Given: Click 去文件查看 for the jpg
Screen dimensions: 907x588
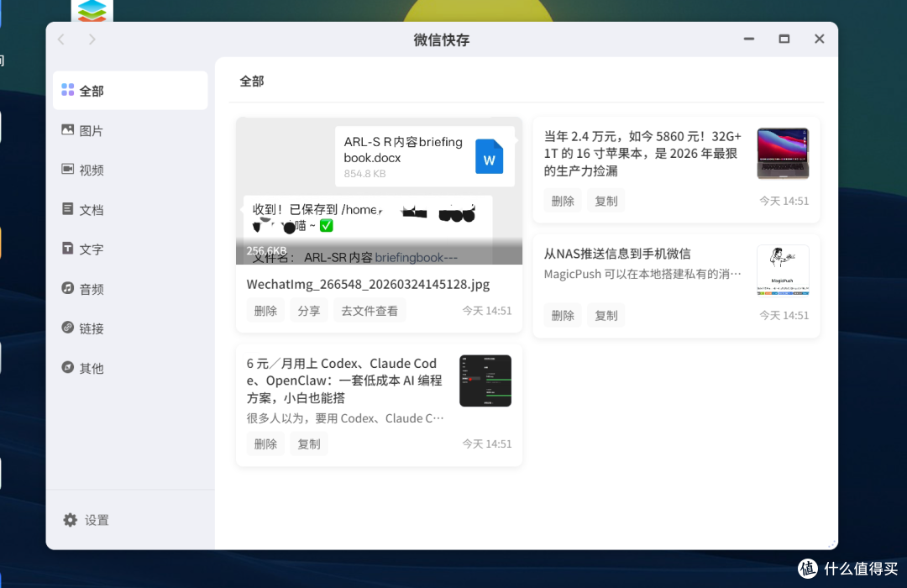Looking at the screenshot, I should click(x=370, y=311).
